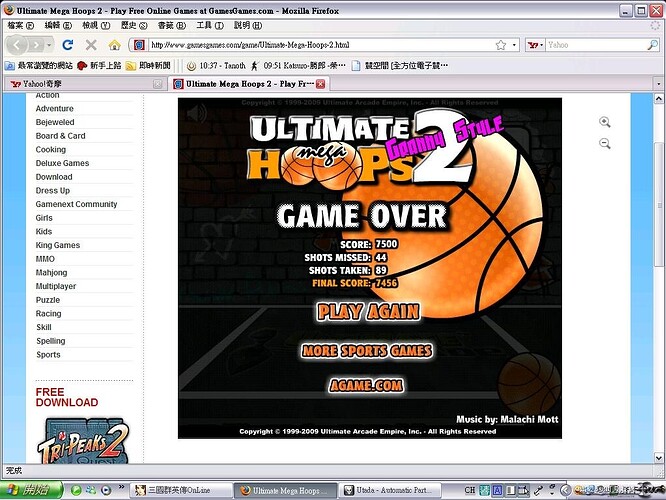The image size is (666, 500).
Task: Open the Multiplayer category link
Action: [56, 286]
